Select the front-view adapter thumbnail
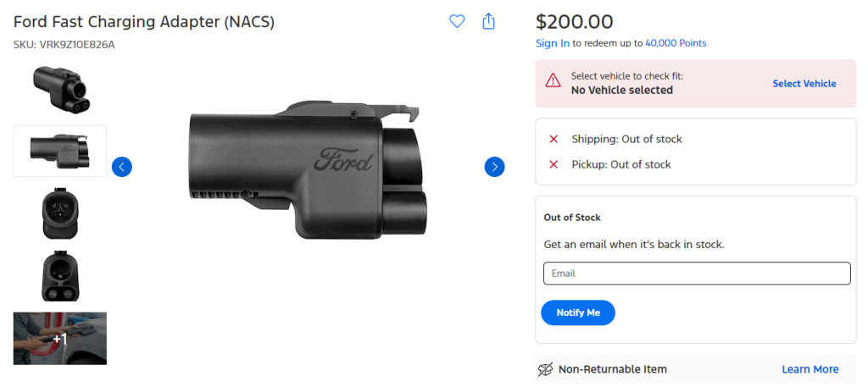Viewport: 868px width, 387px height. pos(60,213)
